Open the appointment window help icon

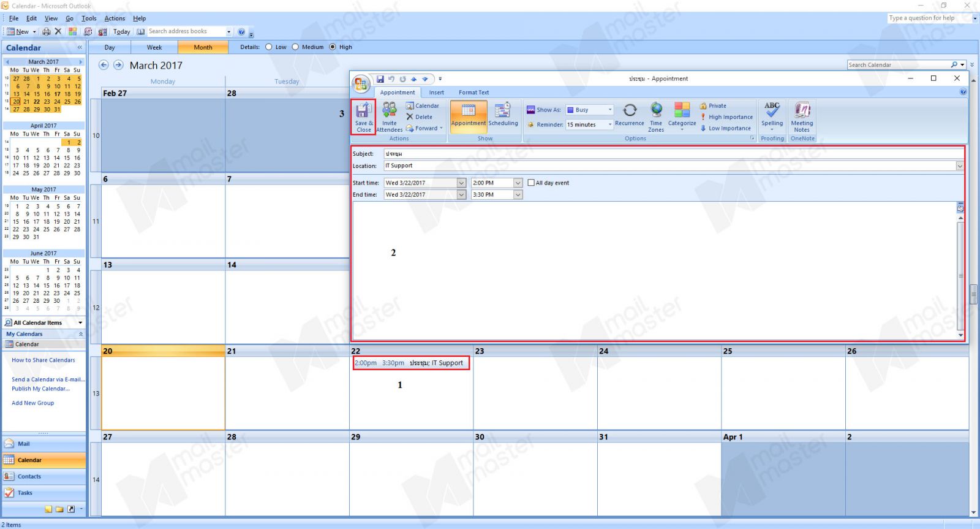963,92
